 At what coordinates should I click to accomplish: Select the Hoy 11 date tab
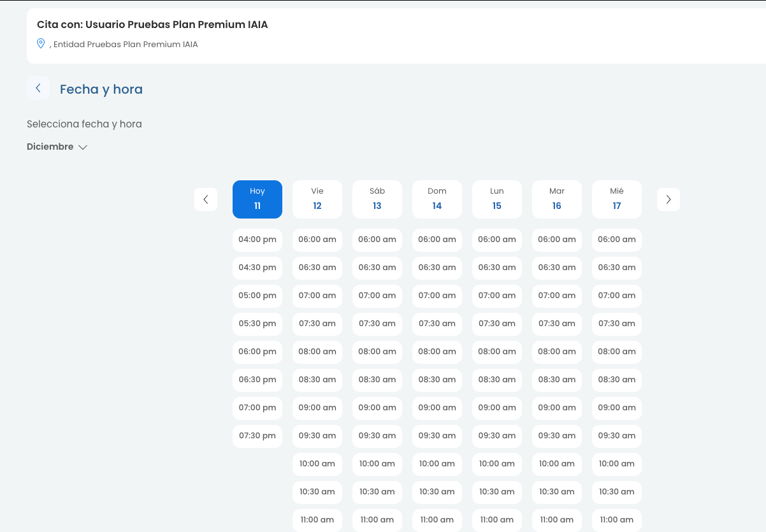pyautogui.click(x=257, y=199)
